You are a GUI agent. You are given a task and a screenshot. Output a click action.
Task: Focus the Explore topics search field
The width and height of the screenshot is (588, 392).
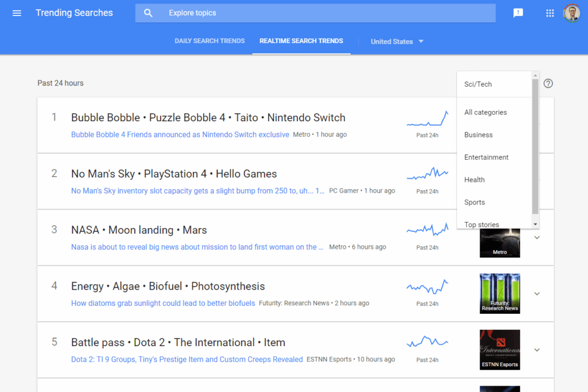point(315,13)
